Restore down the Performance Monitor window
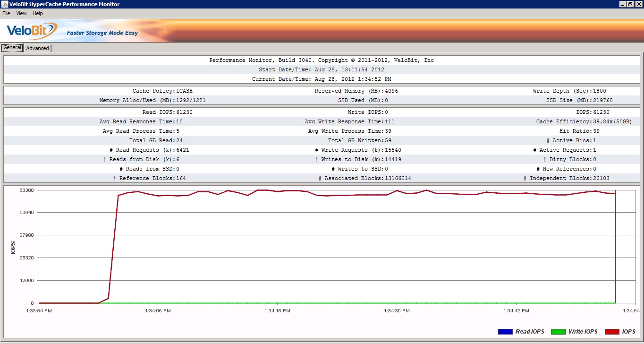This screenshot has width=644, height=344. point(630,4)
